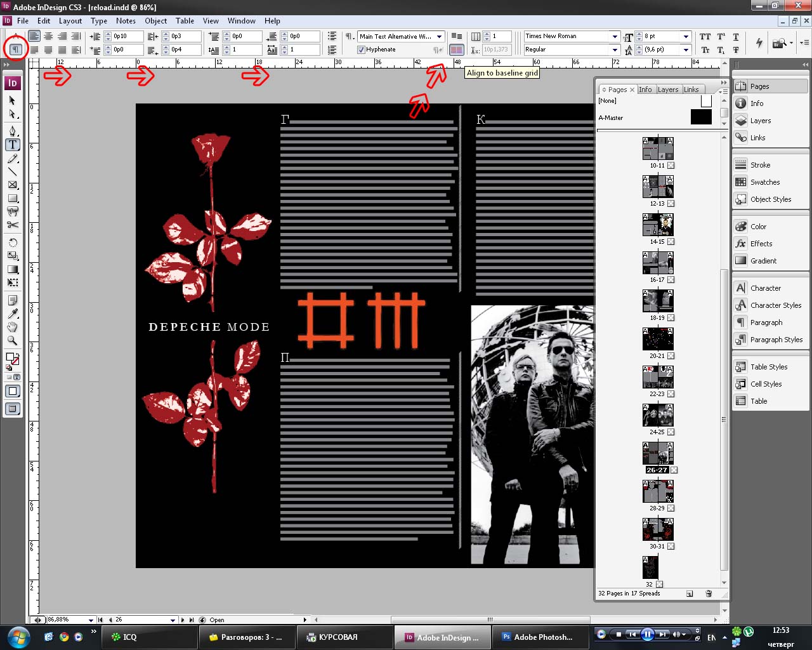This screenshot has width=812, height=650.
Task: Select the Zoom tool
Action: [x=12, y=340]
